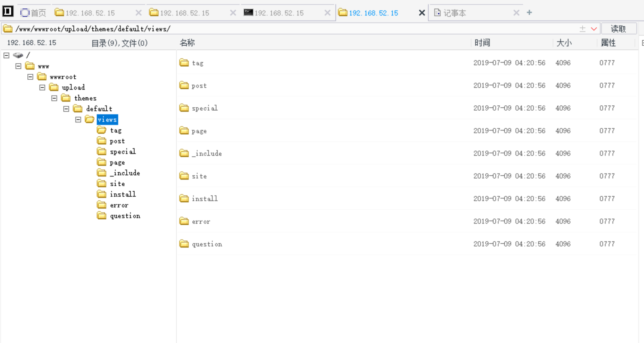Select the question folder name in list
Image resolution: width=644 pixels, height=343 pixels.
pyautogui.click(x=207, y=244)
